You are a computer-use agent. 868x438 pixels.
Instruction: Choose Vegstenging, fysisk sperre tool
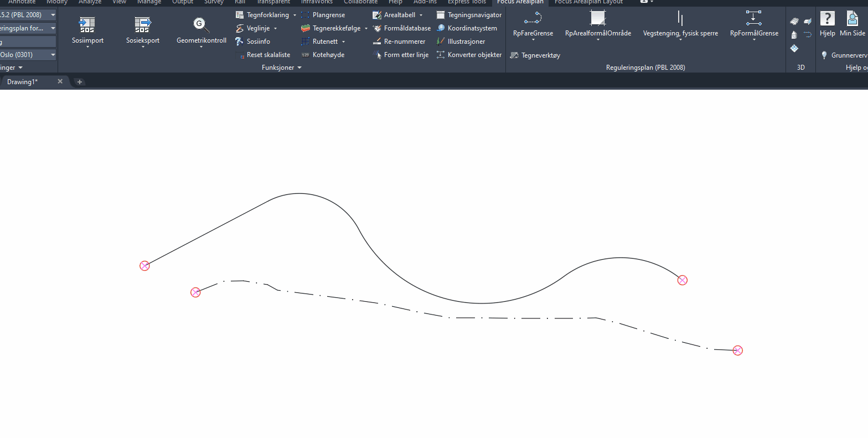680,19
